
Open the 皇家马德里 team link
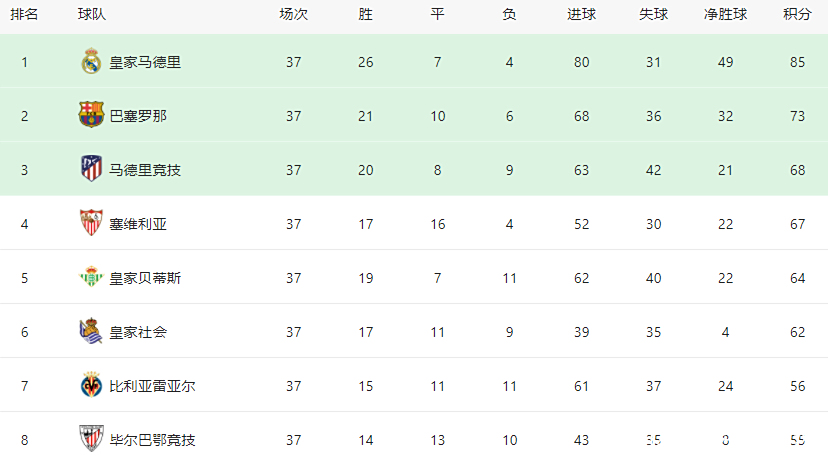145,62
